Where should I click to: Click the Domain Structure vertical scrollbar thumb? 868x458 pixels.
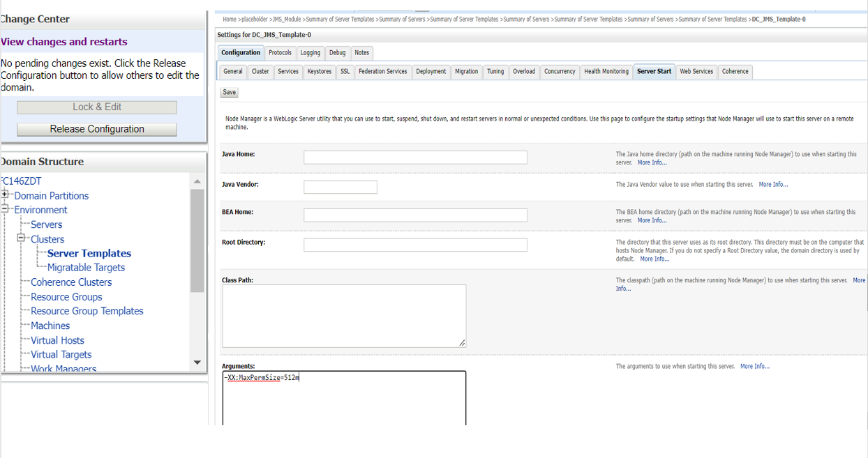point(197,241)
